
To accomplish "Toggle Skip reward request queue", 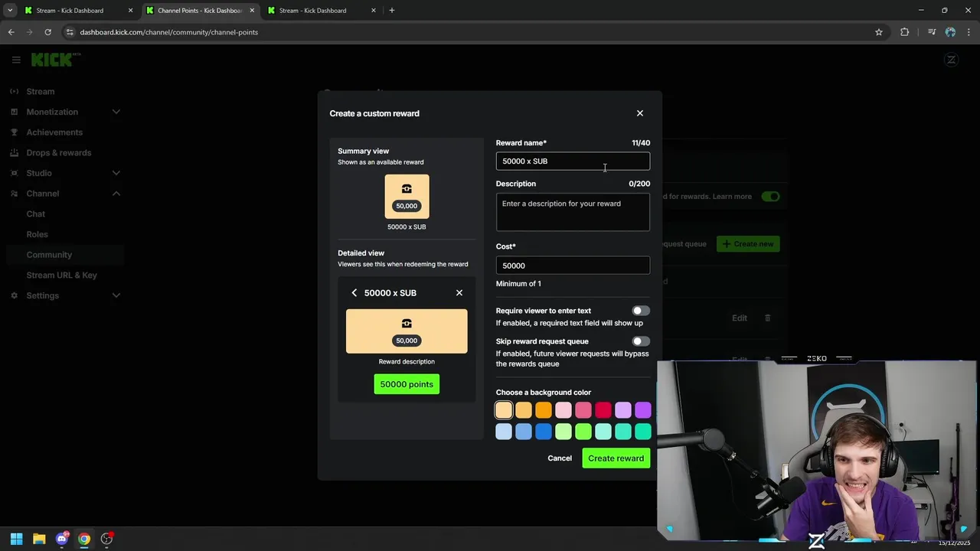I will coord(641,341).
